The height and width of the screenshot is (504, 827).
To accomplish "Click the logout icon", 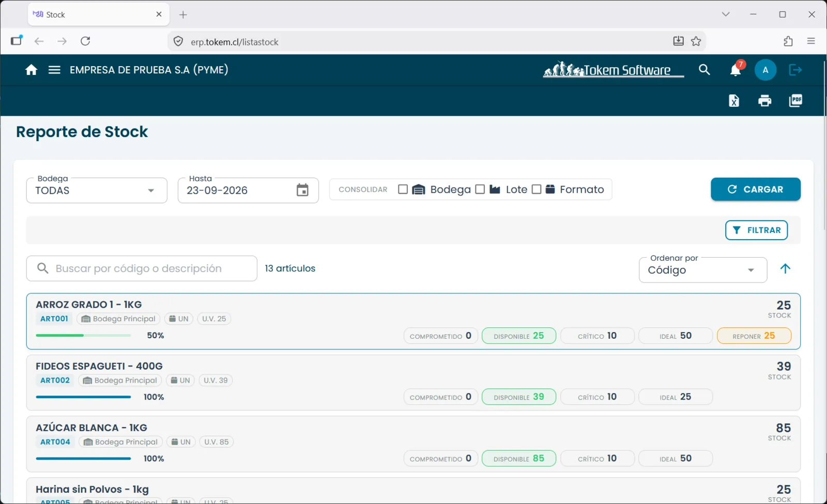I will click(795, 70).
